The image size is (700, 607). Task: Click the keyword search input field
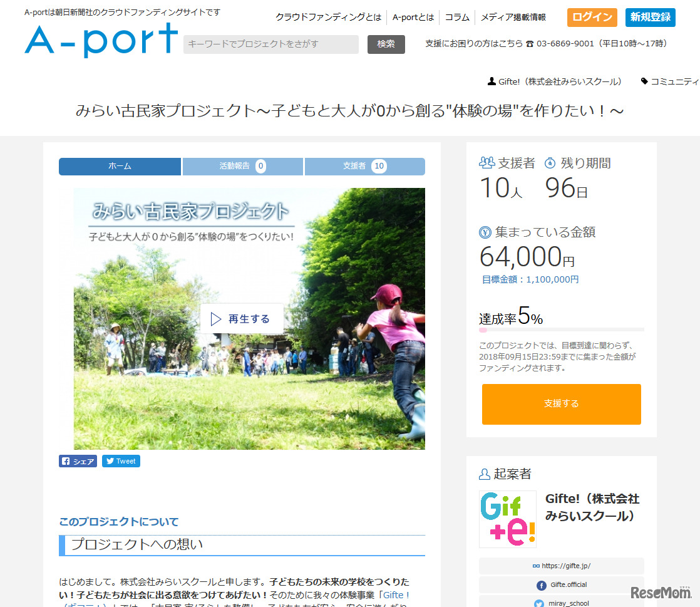tap(270, 44)
